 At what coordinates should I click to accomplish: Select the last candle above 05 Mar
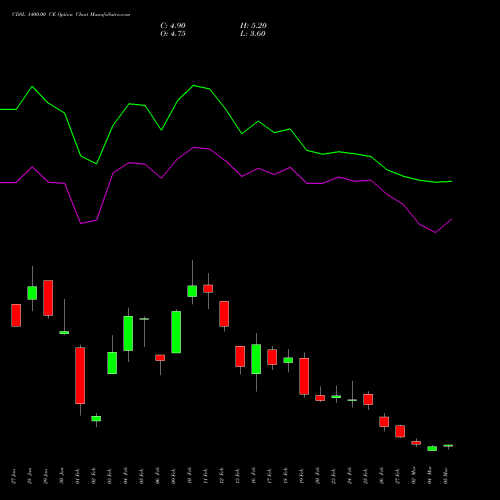[x=448, y=446]
